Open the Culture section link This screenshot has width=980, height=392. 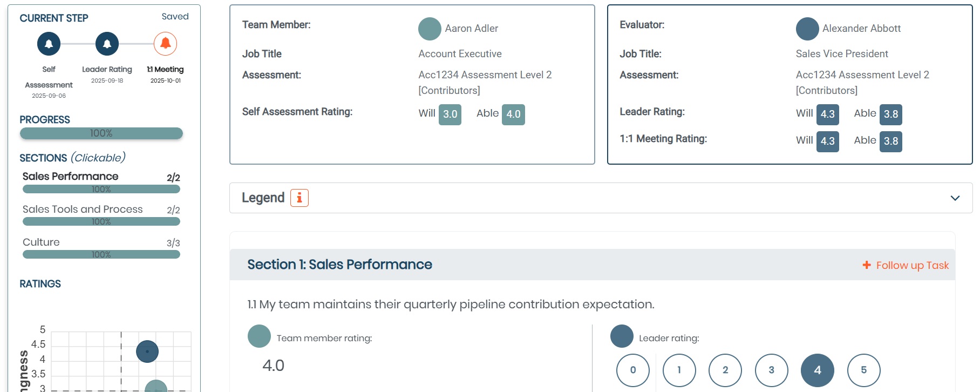41,242
